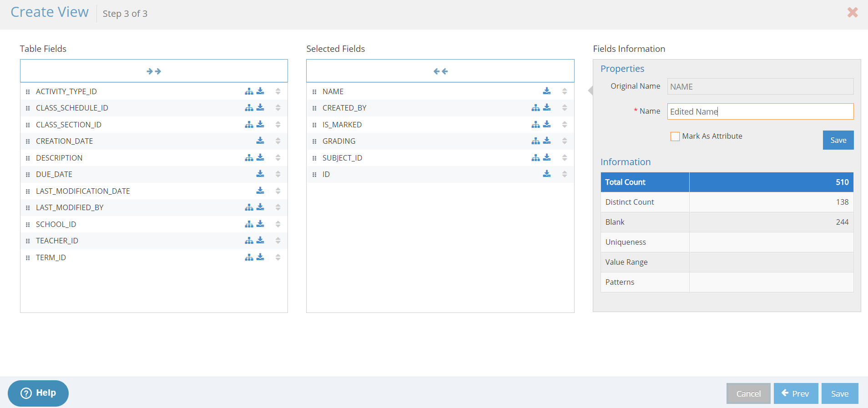Click the Patterns row
The width and height of the screenshot is (868, 408).
point(727,282)
